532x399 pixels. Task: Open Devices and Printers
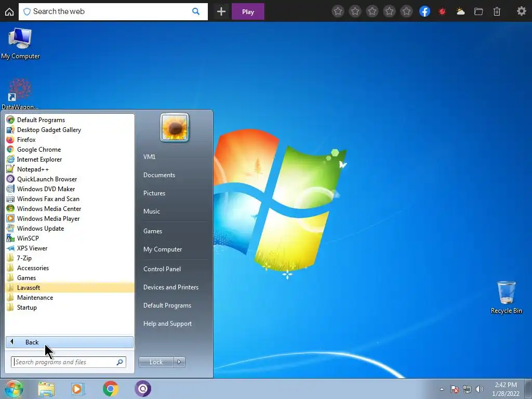[170, 287]
